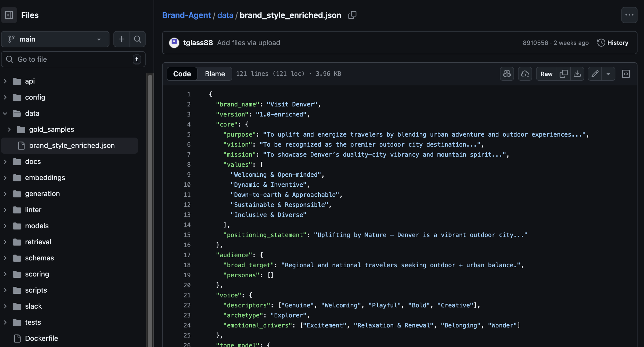Open symbols panel icon at toolbar right
Screen dimensions: 644x347
(626, 74)
